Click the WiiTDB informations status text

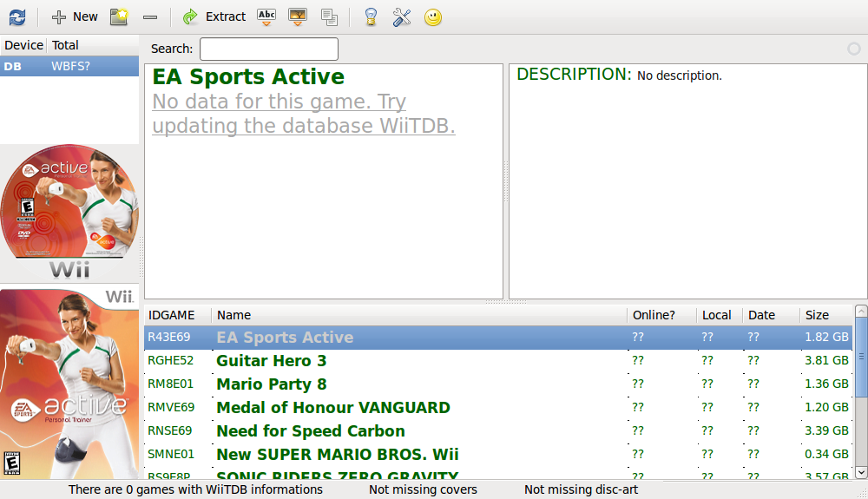coord(195,489)
